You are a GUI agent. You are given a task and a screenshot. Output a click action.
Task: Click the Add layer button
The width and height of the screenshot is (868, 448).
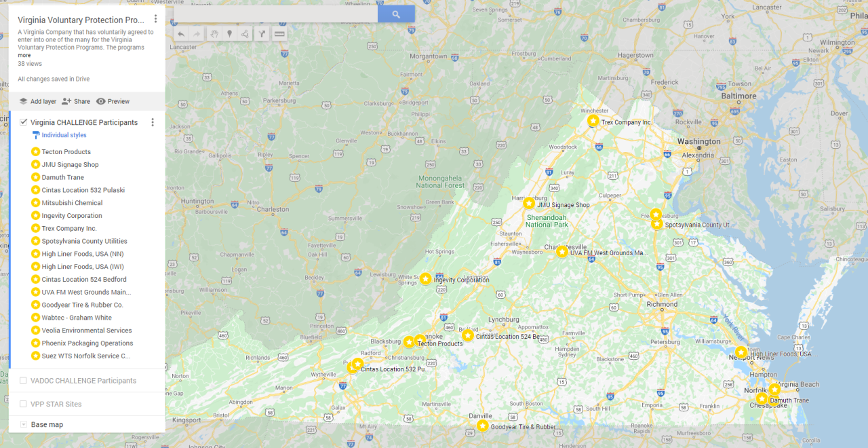[x=37, y=101]
